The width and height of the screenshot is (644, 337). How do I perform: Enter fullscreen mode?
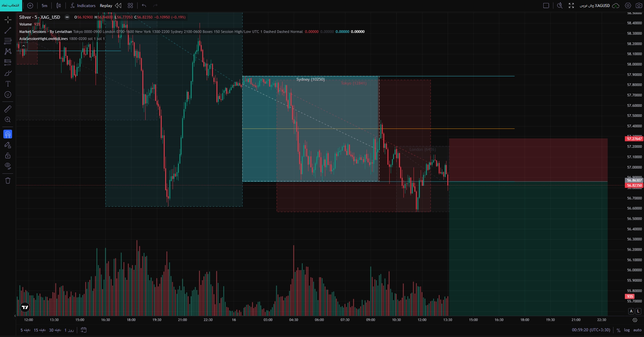coord(571,5)
